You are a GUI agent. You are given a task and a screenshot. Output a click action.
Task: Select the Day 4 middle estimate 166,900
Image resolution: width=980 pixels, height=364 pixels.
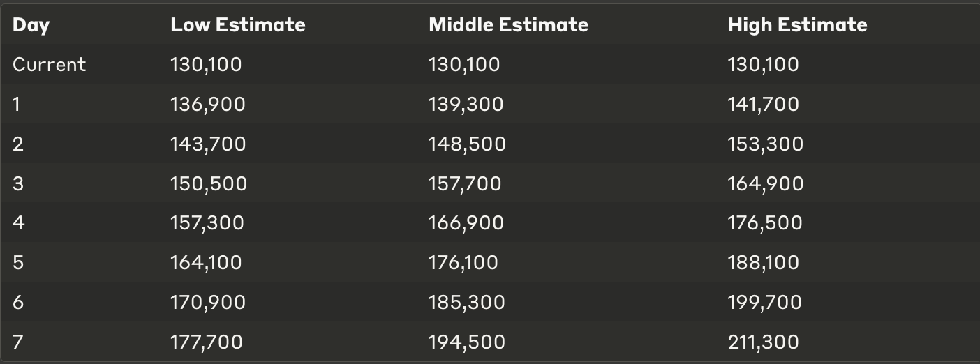[x=466, y=223]
